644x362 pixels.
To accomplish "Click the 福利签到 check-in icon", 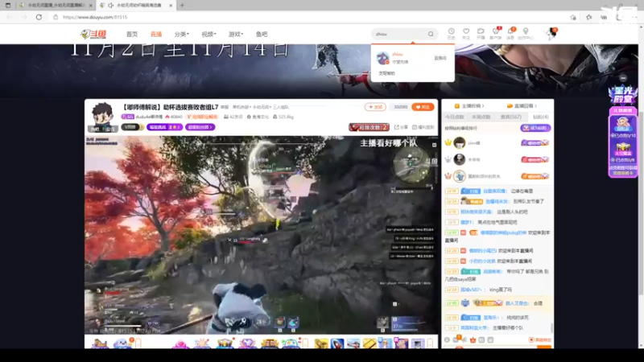I will click(x=423, y=127).
